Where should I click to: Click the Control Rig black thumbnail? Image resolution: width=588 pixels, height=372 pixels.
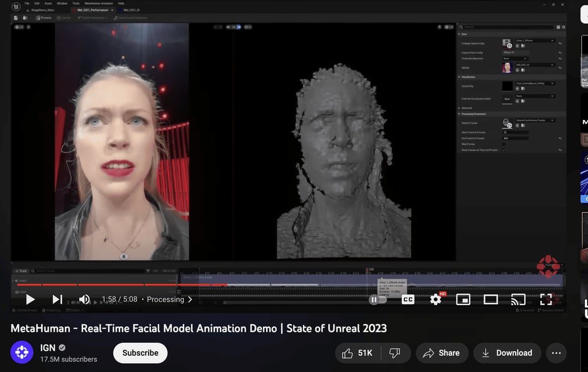(507, 86)
